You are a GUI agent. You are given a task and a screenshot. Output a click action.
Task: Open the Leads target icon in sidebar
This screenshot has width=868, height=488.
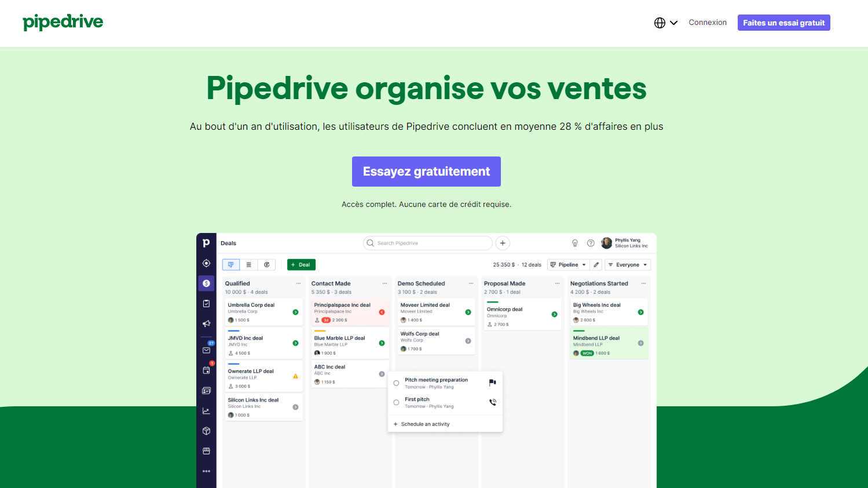tap(206, 263)
